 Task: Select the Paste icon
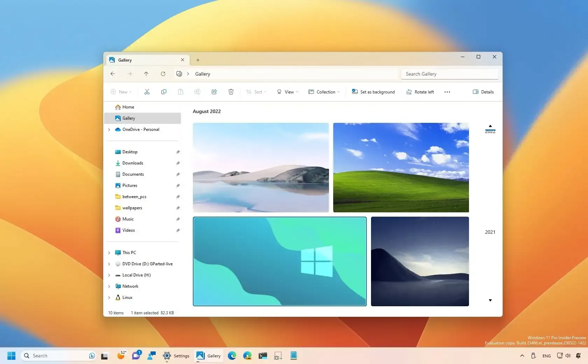pyautogui.click(x=180, y=92)
